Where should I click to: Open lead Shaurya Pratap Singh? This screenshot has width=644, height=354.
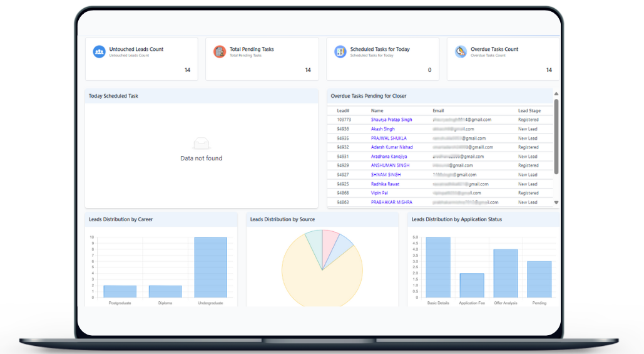click(x=391, y=120)
